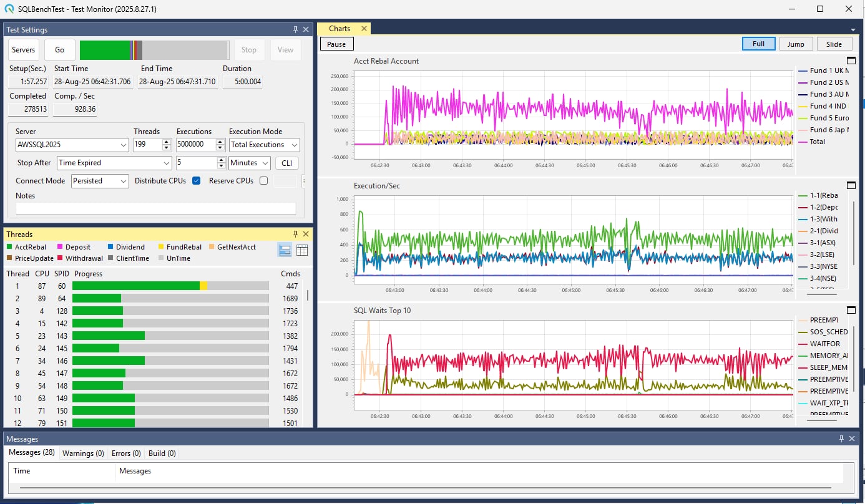This screenshot has width=865, height=504.
Task: Switch Threads panel to grid view
Action: click(x=302, y=250)
